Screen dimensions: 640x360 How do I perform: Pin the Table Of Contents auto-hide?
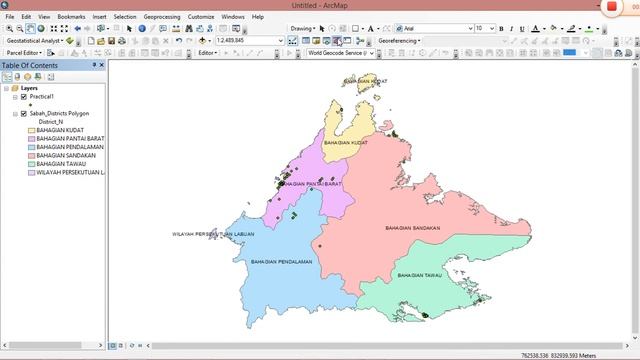(x=94, y=65)
